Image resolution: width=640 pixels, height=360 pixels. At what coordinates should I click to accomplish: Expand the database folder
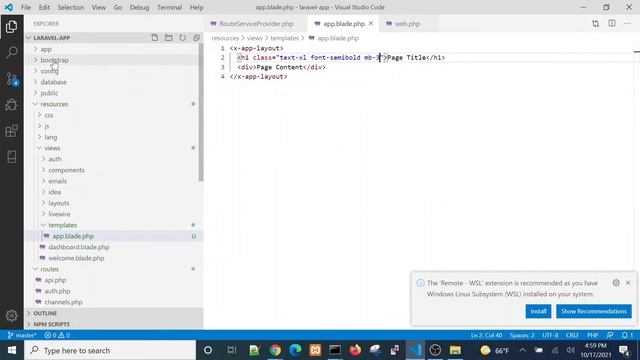coord(114,82)
